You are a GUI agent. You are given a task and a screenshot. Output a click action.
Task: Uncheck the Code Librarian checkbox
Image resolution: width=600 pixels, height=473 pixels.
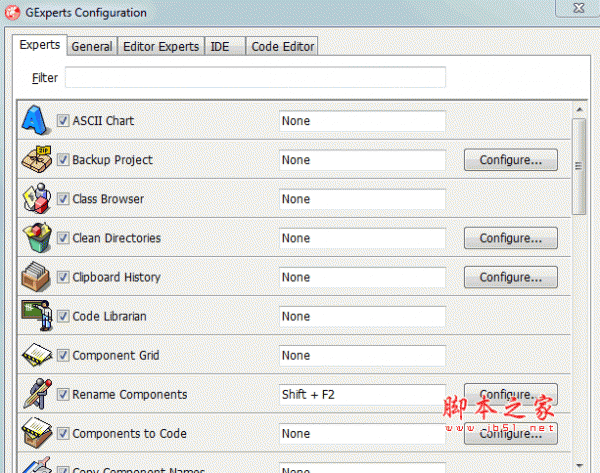point(63,316)
